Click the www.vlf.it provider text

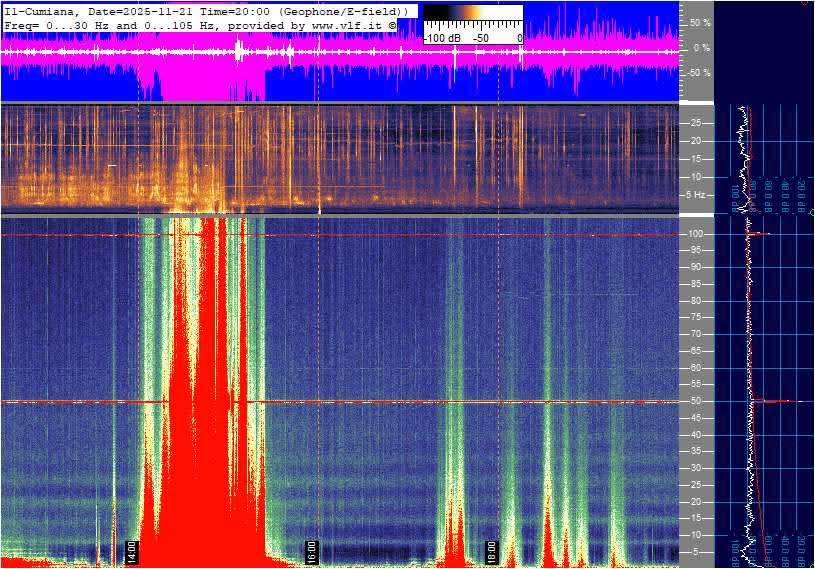339,23
